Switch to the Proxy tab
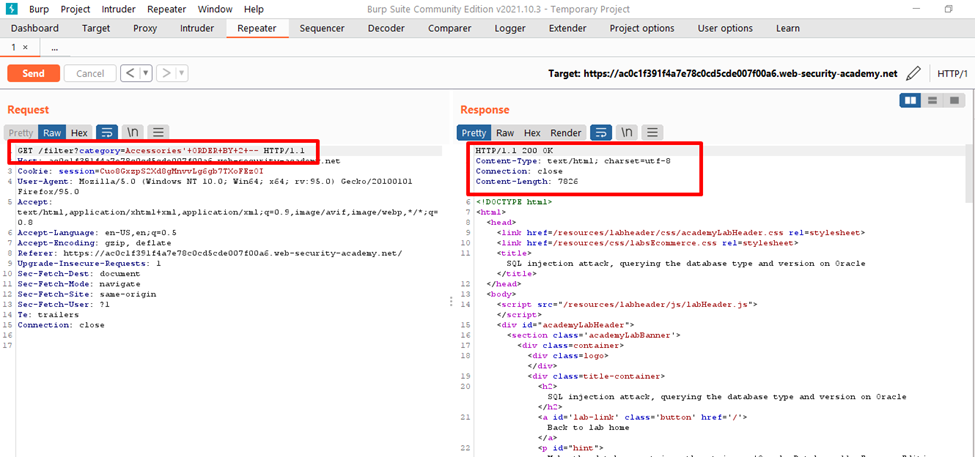This screenshot has width=975, height=457. tap(145, 29)
